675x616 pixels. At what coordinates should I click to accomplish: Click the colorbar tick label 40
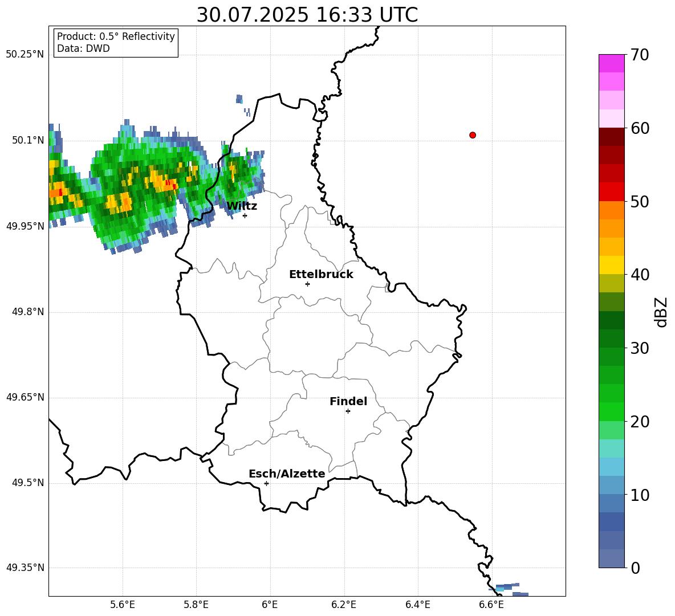pos(640,275)
